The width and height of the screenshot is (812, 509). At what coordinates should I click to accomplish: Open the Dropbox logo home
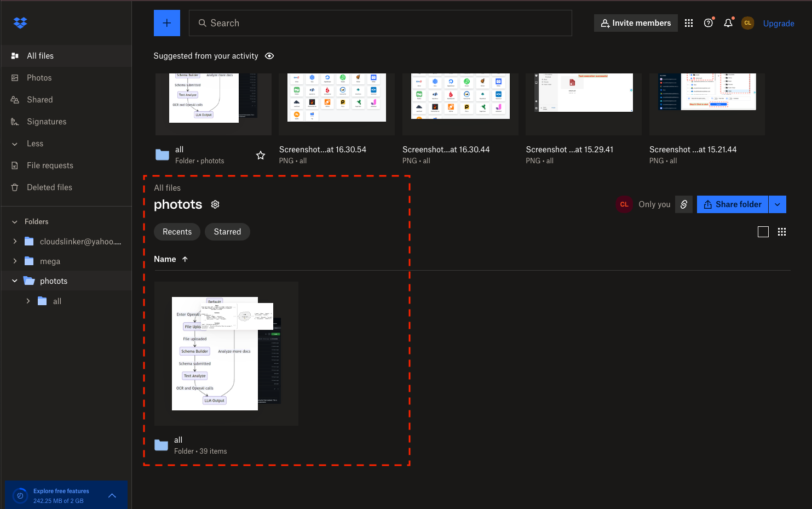coord(20,23)
